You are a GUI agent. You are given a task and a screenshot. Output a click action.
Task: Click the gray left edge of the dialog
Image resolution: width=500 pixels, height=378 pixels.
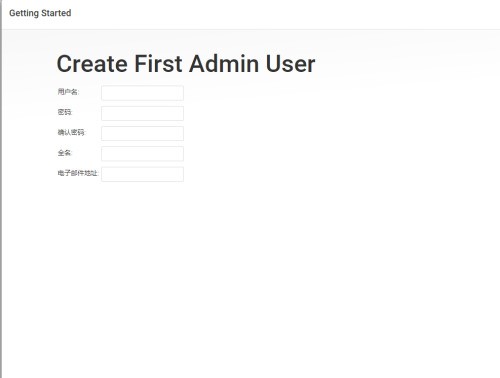(x=1, y=189)
